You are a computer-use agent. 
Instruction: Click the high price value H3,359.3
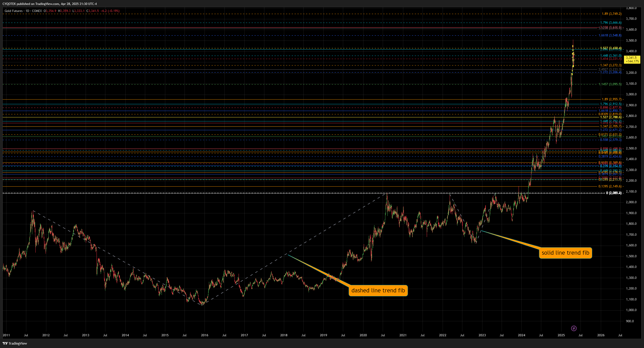64,11
